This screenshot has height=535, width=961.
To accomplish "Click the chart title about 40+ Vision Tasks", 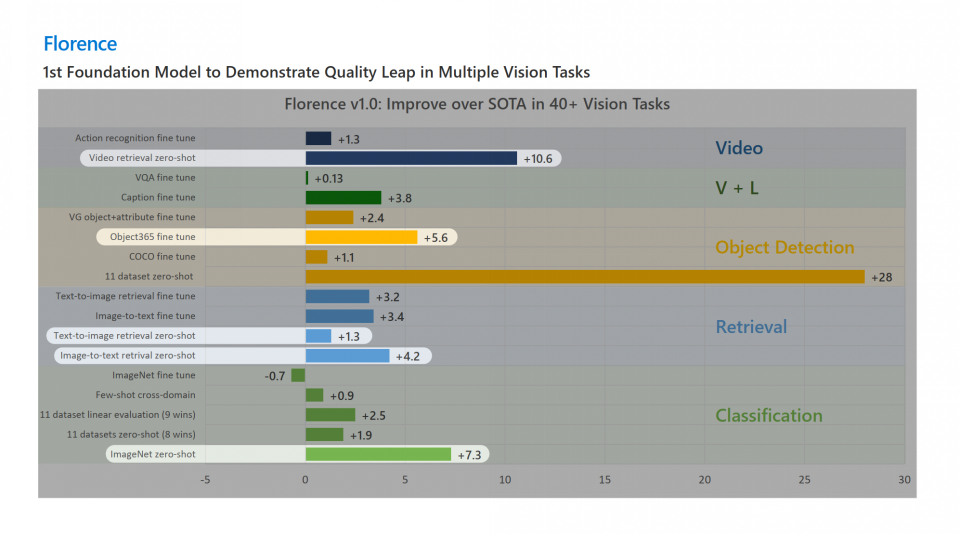I will [x=477, y=104].
